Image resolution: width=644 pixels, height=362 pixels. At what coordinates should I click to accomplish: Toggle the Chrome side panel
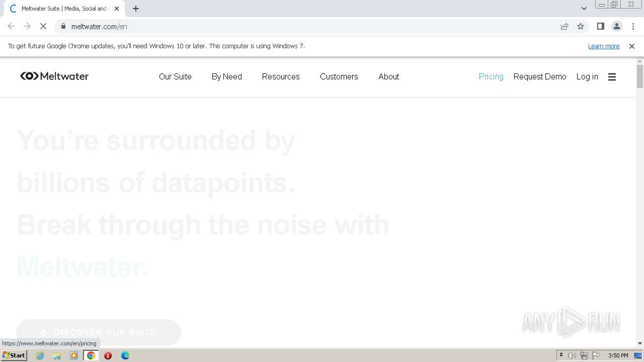[x=600, y=27]
